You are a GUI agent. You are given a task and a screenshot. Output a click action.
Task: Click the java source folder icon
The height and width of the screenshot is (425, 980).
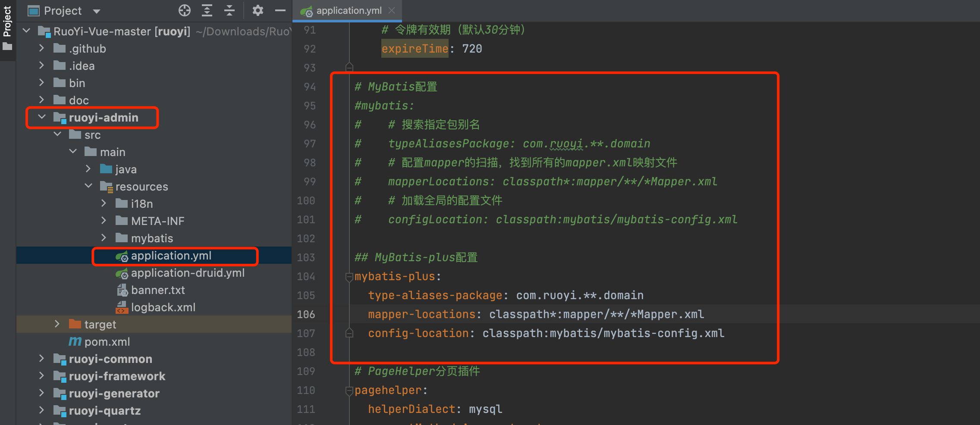[106, 169]
